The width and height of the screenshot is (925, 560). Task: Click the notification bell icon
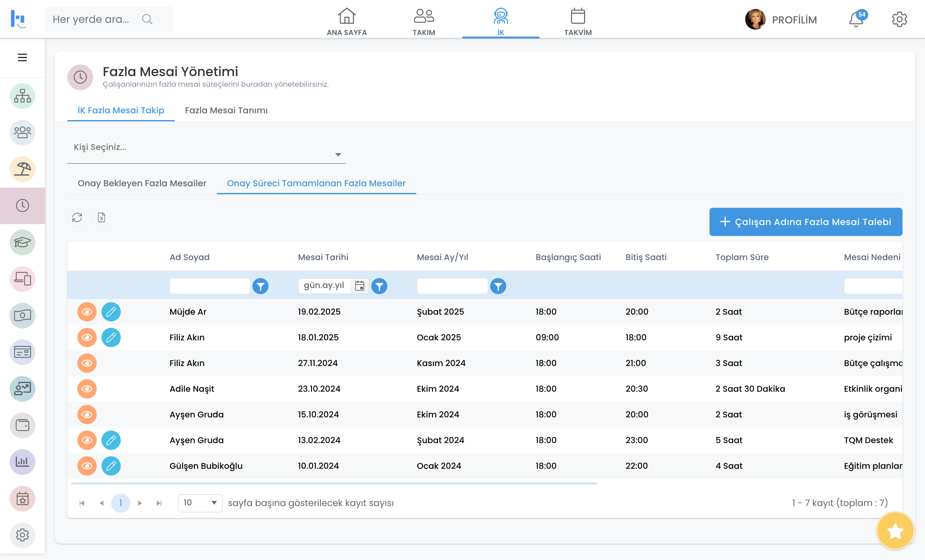click(856, 20)
